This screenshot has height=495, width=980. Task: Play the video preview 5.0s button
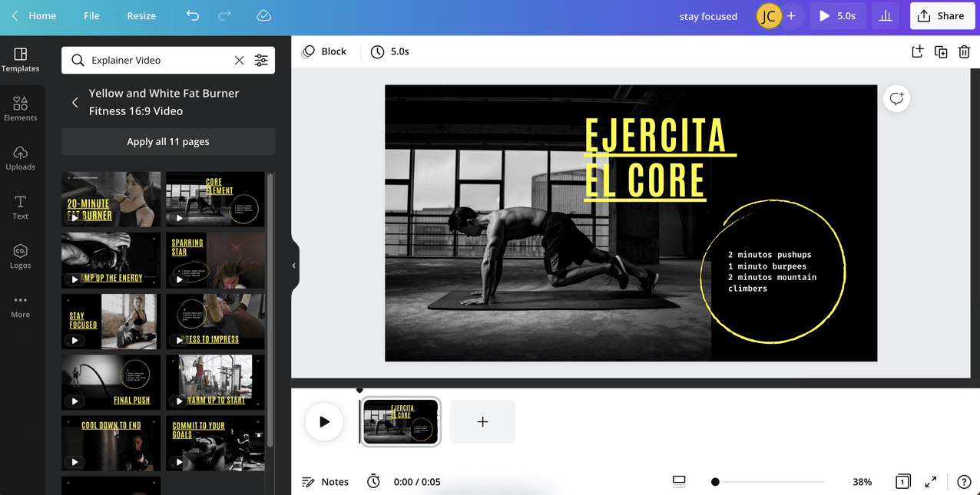837,15
